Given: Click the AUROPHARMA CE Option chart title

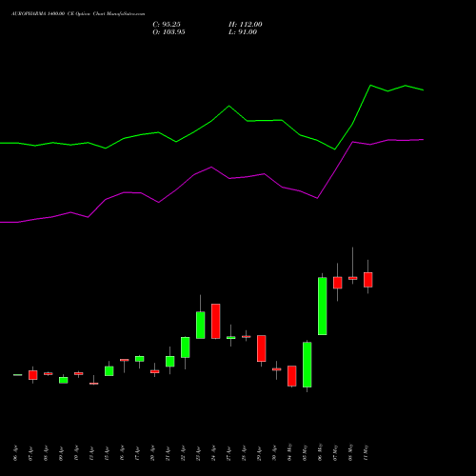Looking at the screenshot, I should pos(78,14).
